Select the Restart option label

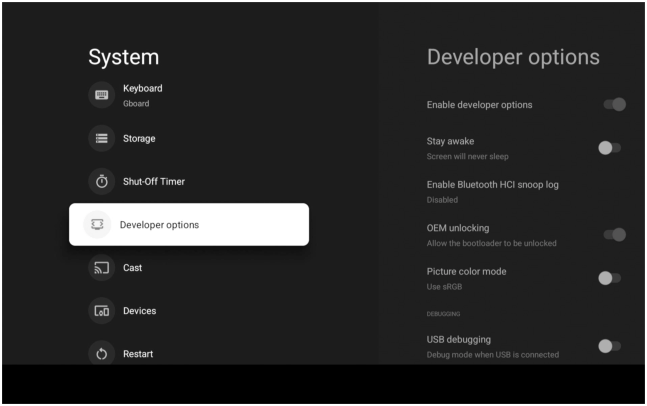coord(138,354)
